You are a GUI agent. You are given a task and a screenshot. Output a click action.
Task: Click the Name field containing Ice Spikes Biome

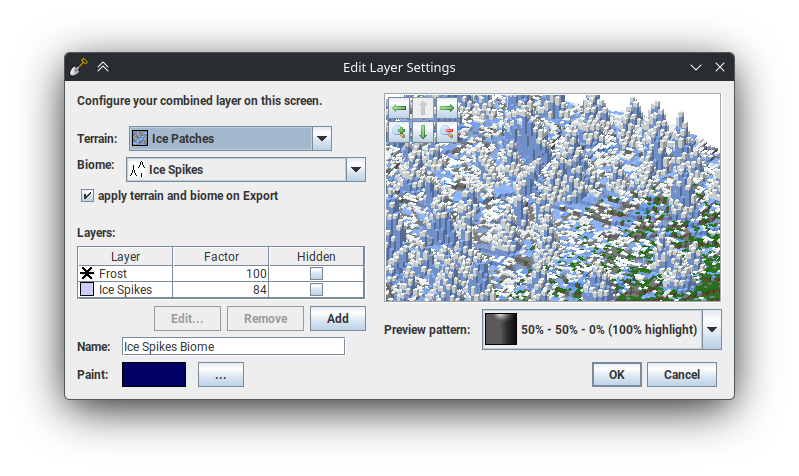233,347
